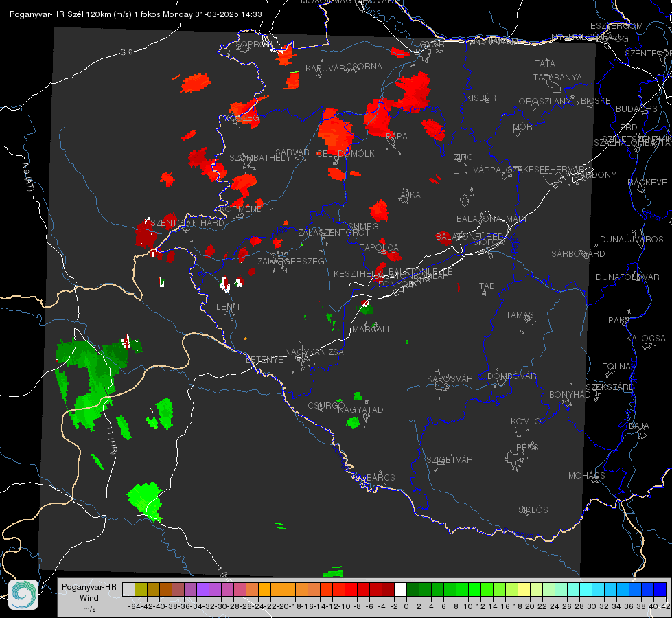Click the TAB town label

[x=487, y=286]
